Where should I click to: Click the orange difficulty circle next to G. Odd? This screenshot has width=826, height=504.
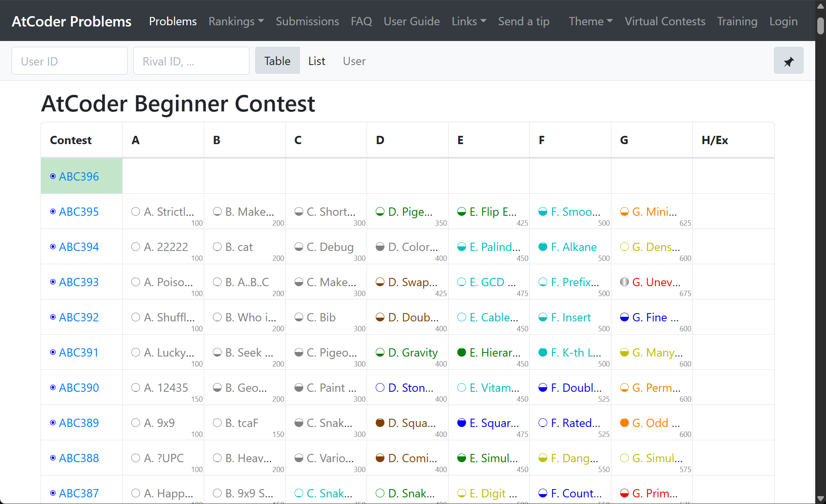[624, 423]
